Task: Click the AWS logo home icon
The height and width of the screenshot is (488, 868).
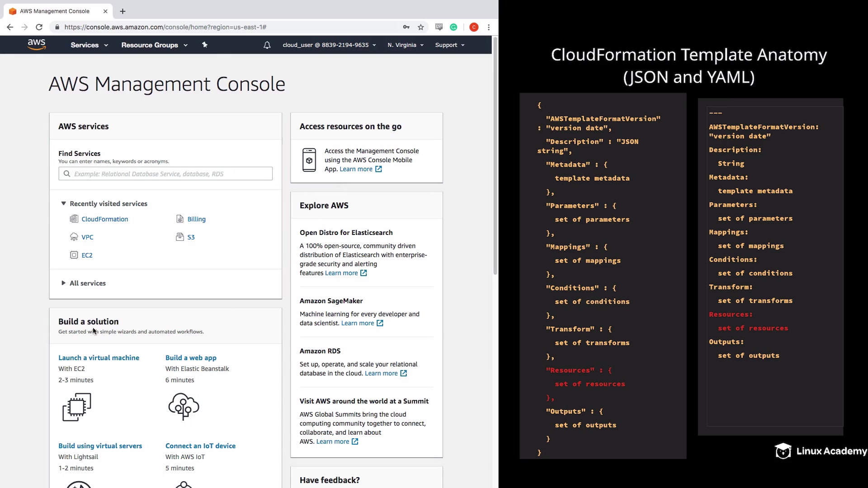Action: [x=36, y=44]
